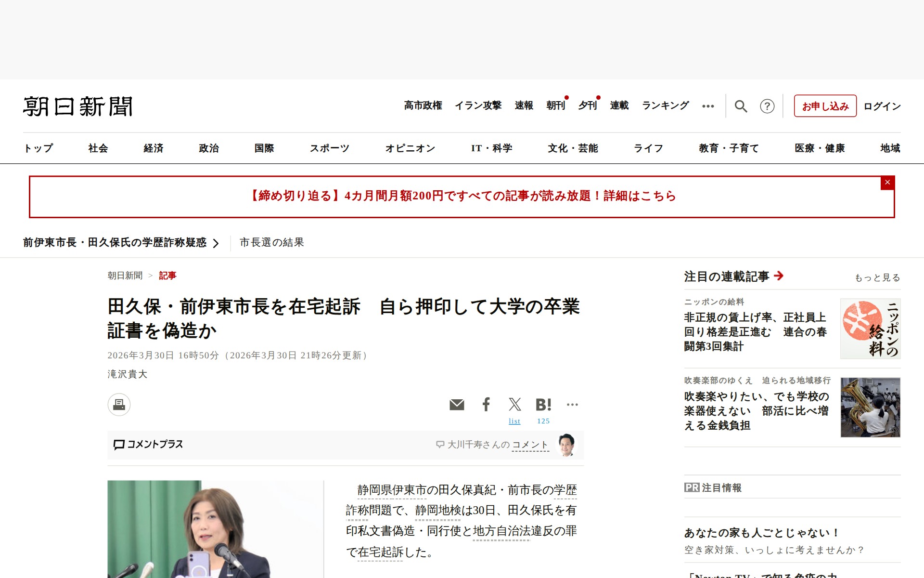The width and height of the screenshot is (924, 578).
Task: Open 市長選の結果 link
Action: coord(272,243)
